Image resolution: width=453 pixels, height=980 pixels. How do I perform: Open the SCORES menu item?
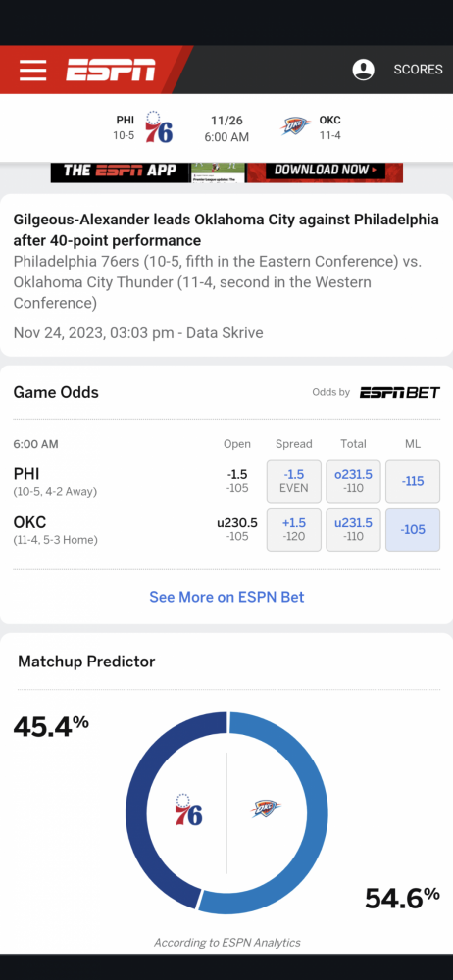tap(418, 70)
